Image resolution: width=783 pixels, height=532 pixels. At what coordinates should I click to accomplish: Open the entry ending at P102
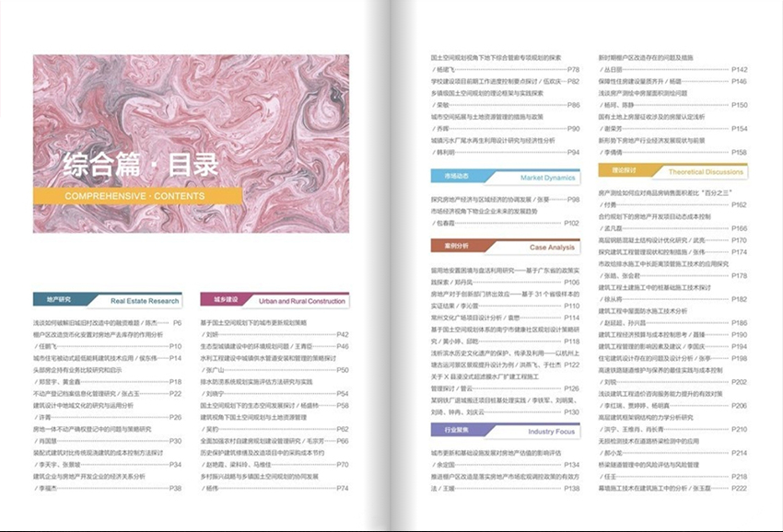pos(570,223)
